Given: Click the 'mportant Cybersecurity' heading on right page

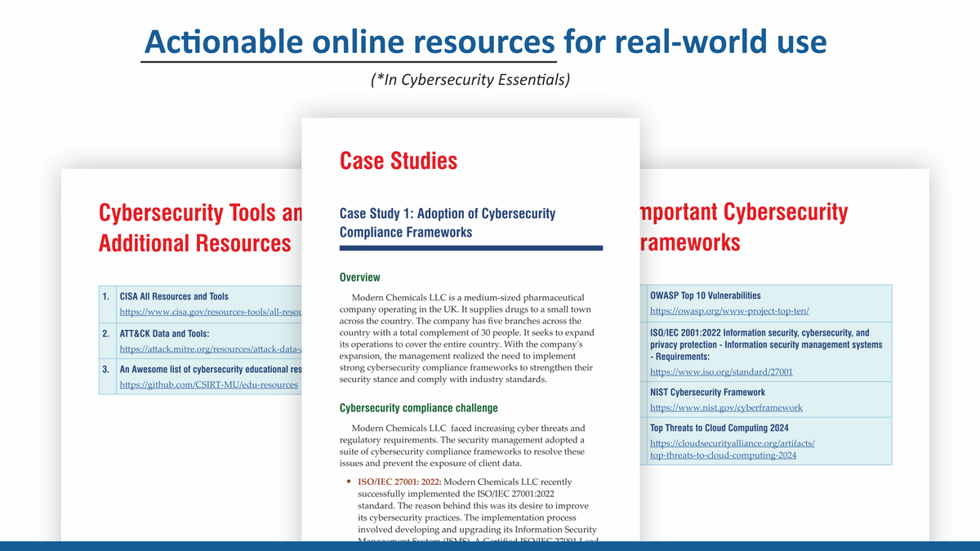Looking at the screenshot, I should pos(744,212).
